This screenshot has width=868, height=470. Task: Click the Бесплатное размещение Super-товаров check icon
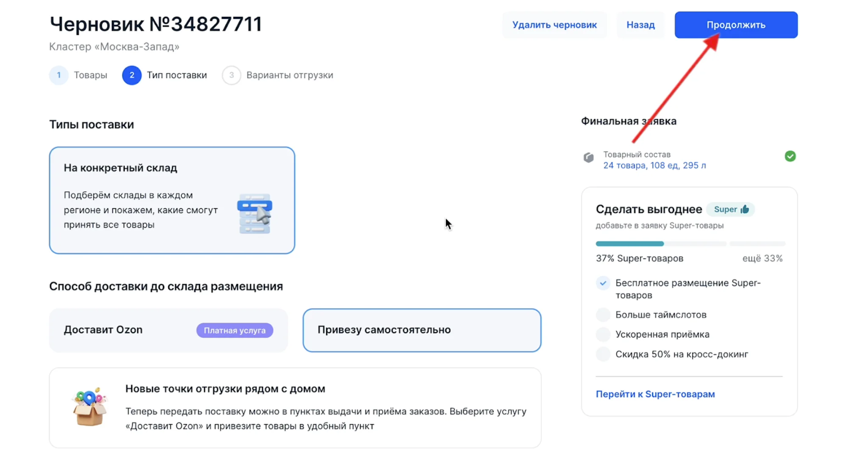(603, 283)
